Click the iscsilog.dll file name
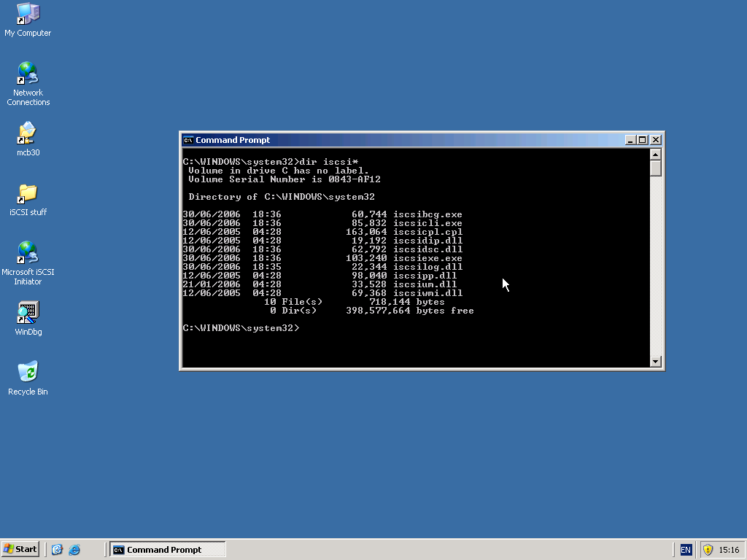The image size is (747, 560). pos(427,267)
